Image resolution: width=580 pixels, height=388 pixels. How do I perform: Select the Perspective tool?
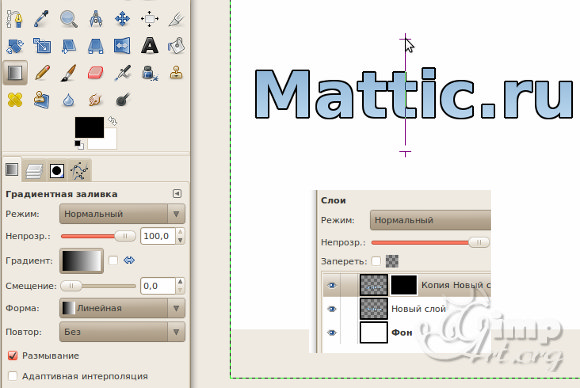coord(96,46)
